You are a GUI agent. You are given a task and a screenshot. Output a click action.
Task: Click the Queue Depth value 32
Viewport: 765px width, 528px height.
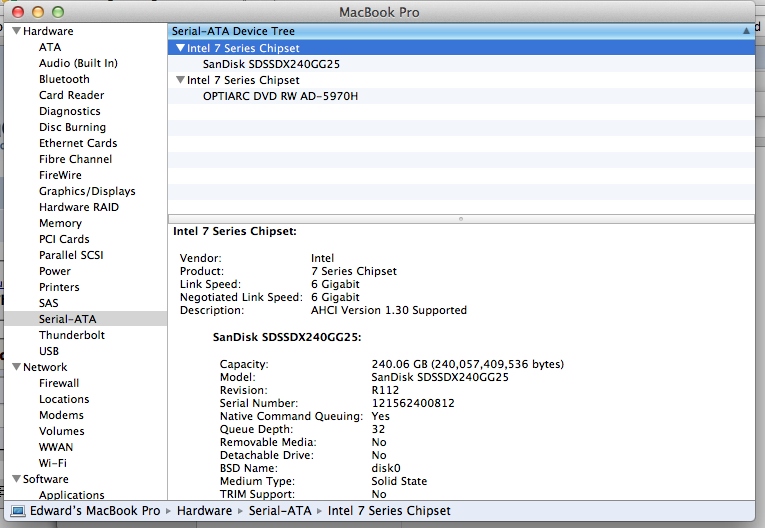tap(378, 429)
